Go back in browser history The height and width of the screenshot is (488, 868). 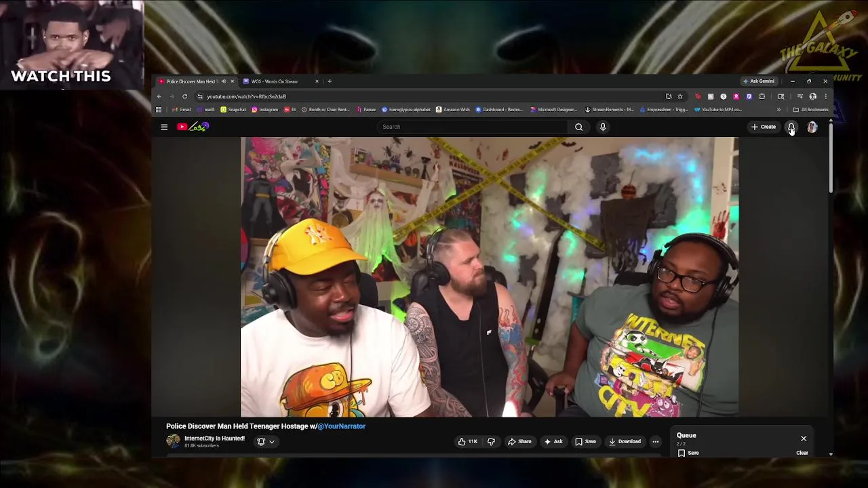(x=159, y=96)
